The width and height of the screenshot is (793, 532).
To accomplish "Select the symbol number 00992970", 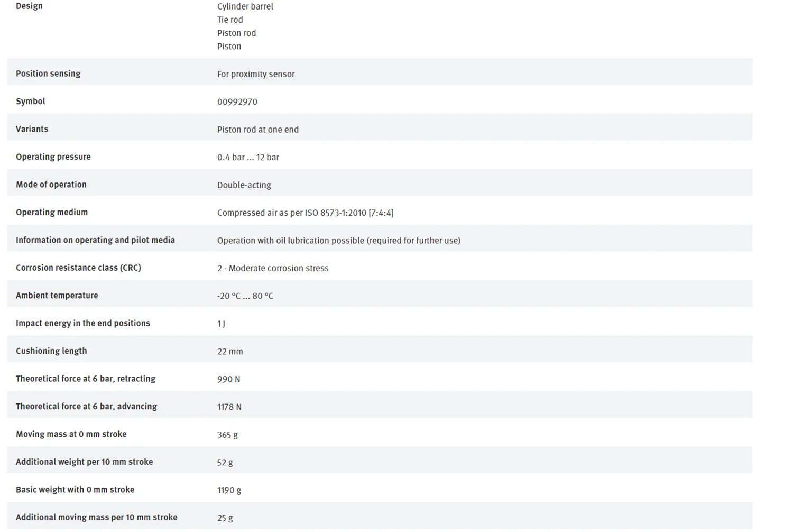I will (x=237, y=102).
